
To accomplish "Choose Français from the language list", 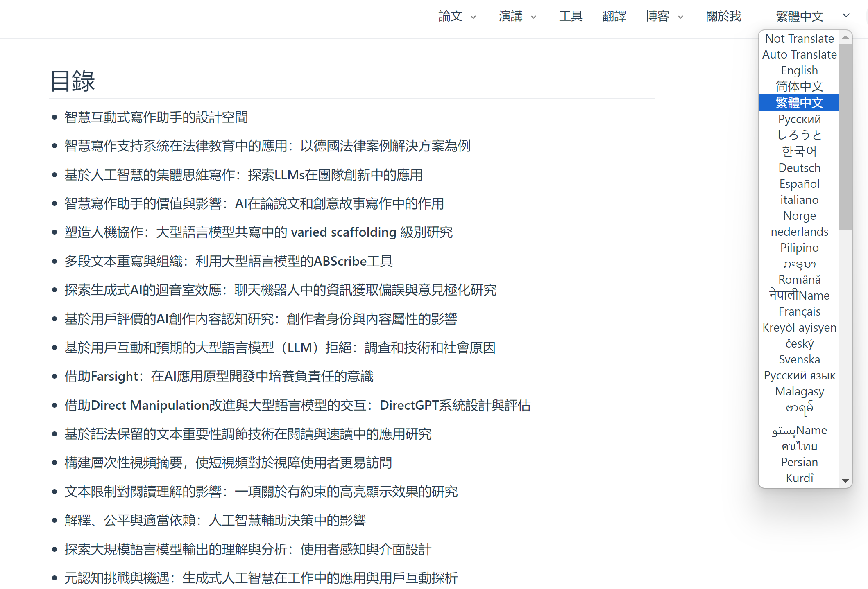I will [x=799, y=311].
